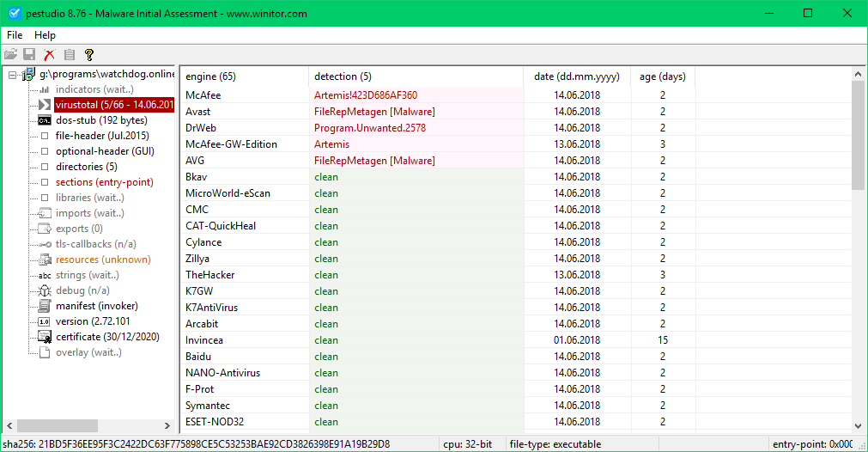
Task: Click the dos-stub console icon
Action: 45,120
